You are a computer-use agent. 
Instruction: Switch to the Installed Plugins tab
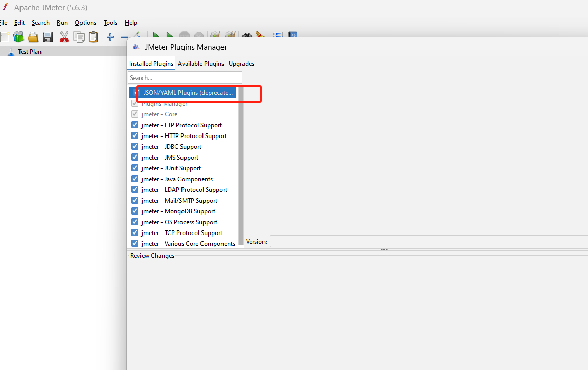(x=151, y=64)
